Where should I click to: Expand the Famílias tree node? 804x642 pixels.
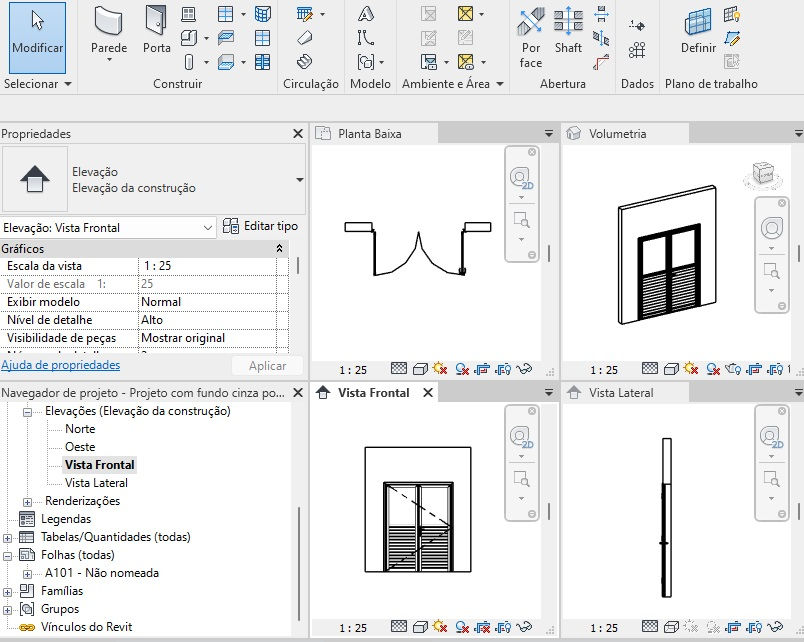pyautogui.click(x=7, y=591)
